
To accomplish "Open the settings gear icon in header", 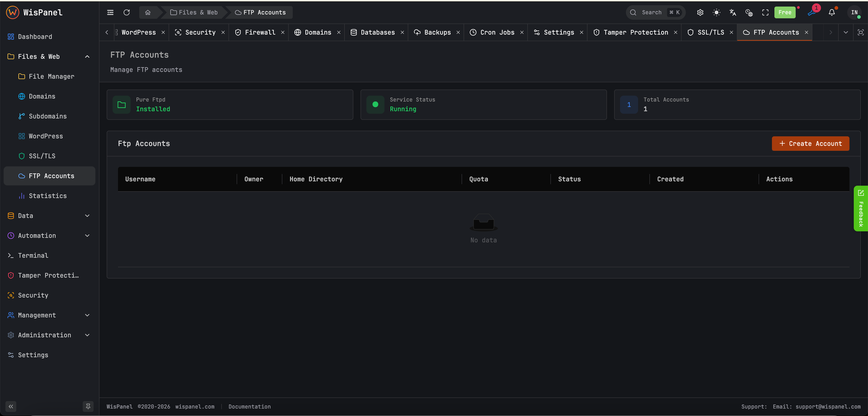I will click(700, 12).
